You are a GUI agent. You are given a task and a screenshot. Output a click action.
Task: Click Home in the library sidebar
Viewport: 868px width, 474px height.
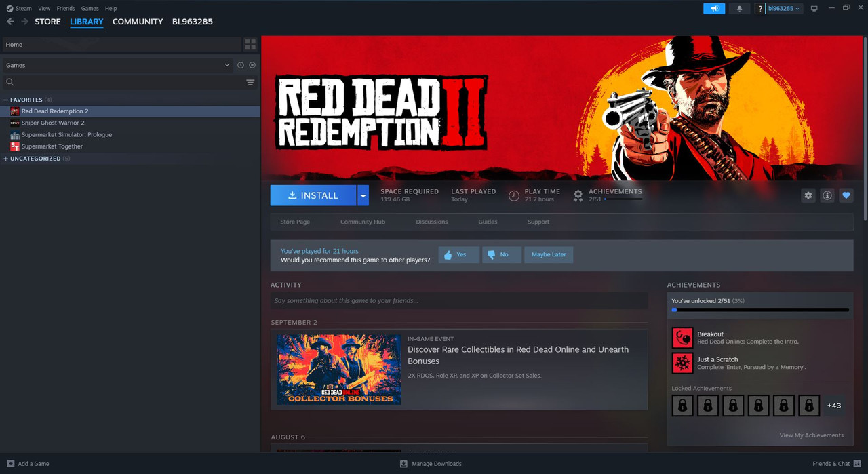point(122,44)
